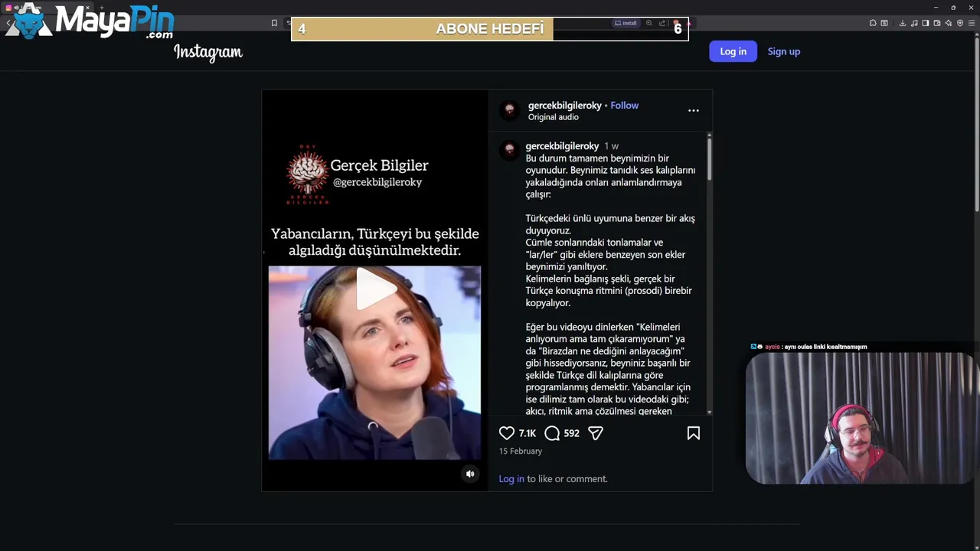The width and height of the screenshot is (980, 551).
Task: Click the Gerçek Bilgiler brain logo in video
Action: [307, 174]
